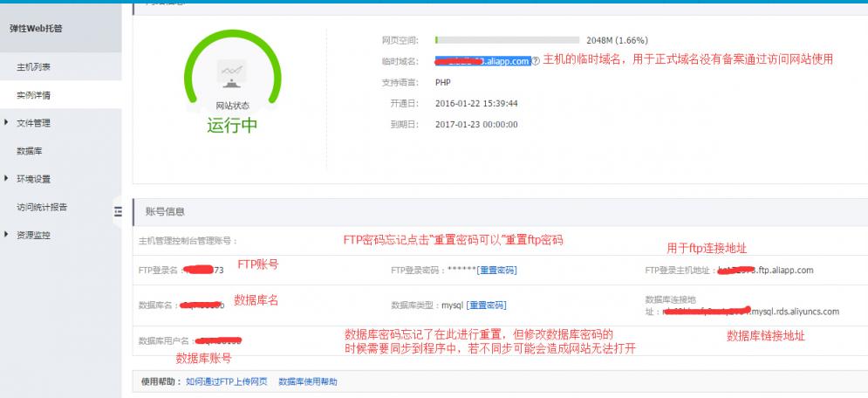This screenshot has width=868, height=398.
Task: Select 实例详情 in the sidebar
Action: click(34, 94)
